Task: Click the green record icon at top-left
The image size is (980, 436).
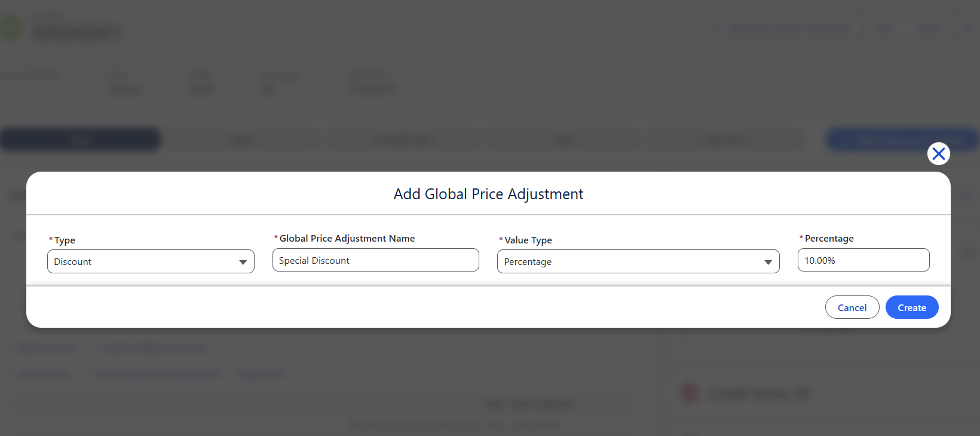Action: pyautogui.click(x=11, y=28)
